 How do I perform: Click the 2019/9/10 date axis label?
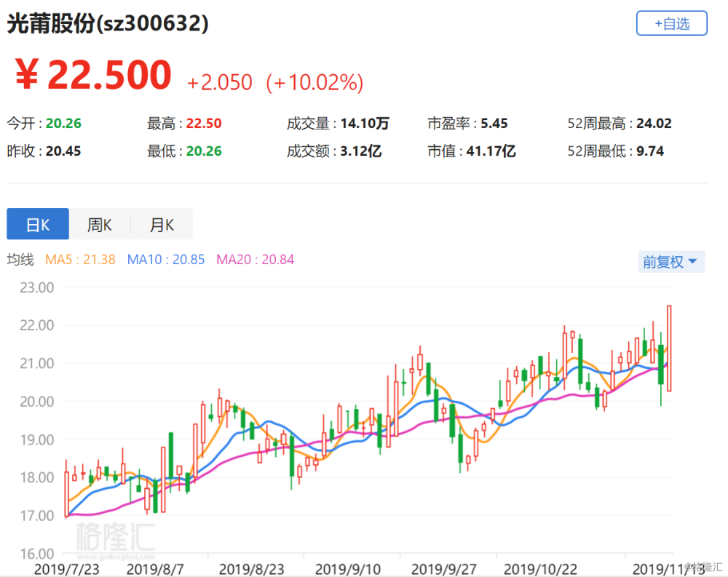pyautogui.click(x=348, y=569)
